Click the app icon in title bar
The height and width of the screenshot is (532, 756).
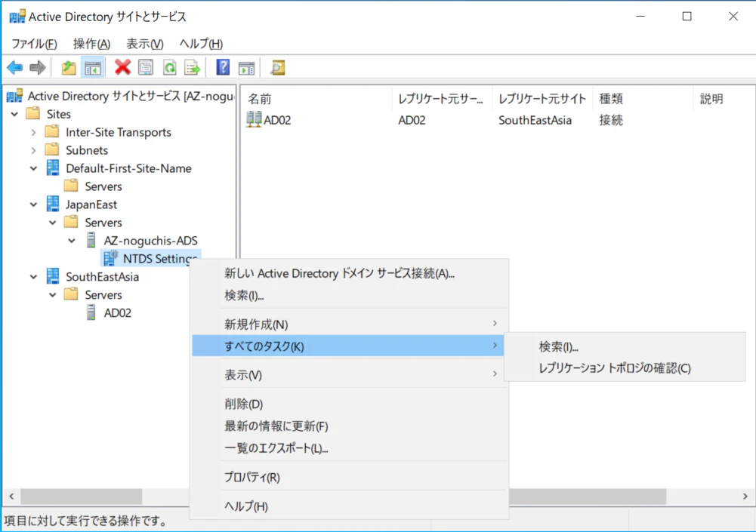point(17,17)
